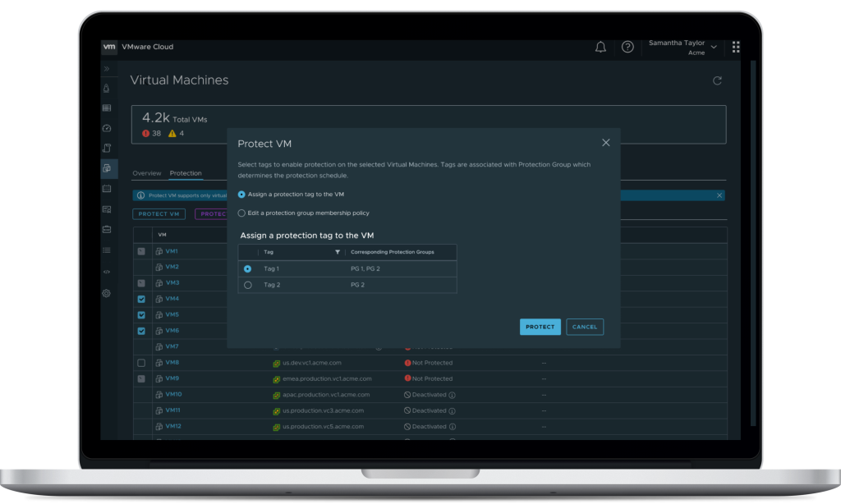
Task: Click 'apac.production.vc1.acme.com' cell
Action: tap(326, 395)
